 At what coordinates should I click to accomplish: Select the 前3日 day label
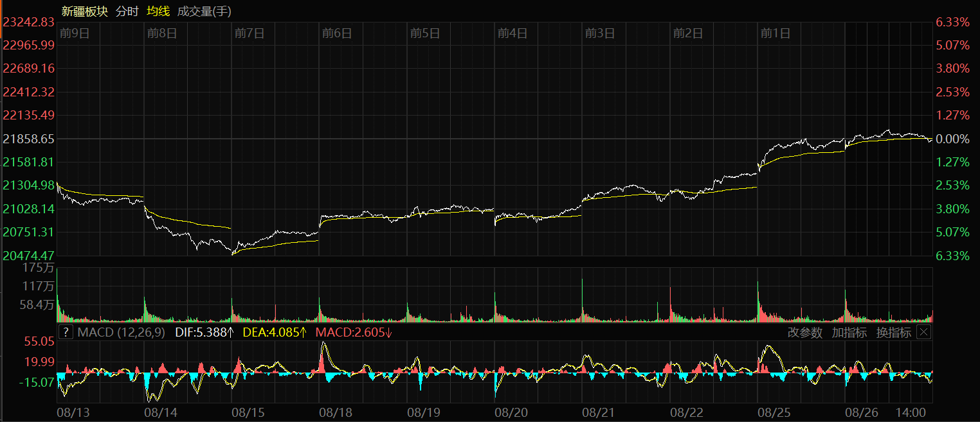coord(600,33)
